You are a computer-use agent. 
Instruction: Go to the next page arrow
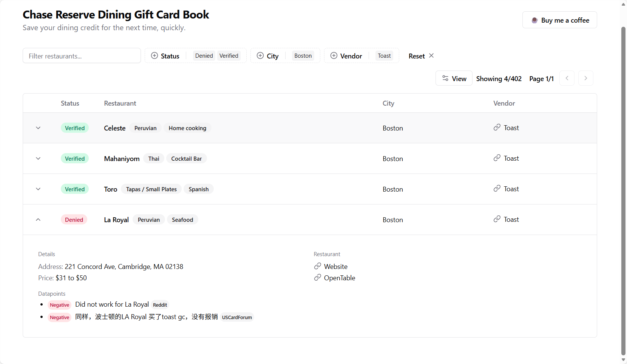tap(585, 78)
